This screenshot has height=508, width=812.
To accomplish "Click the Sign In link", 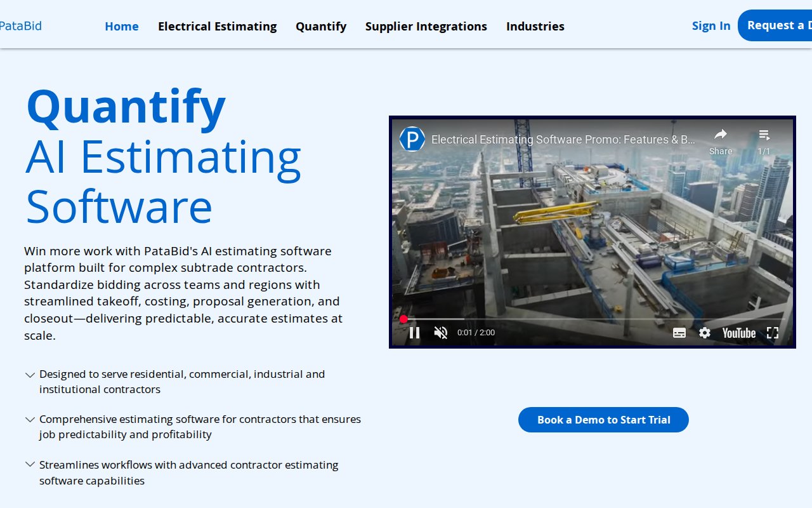I will [x=710, y=26].
